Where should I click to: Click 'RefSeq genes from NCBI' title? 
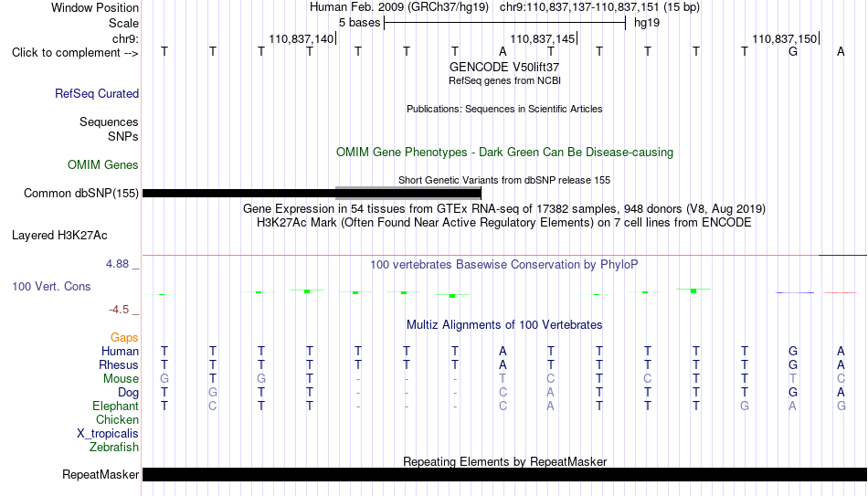point(504,80)
